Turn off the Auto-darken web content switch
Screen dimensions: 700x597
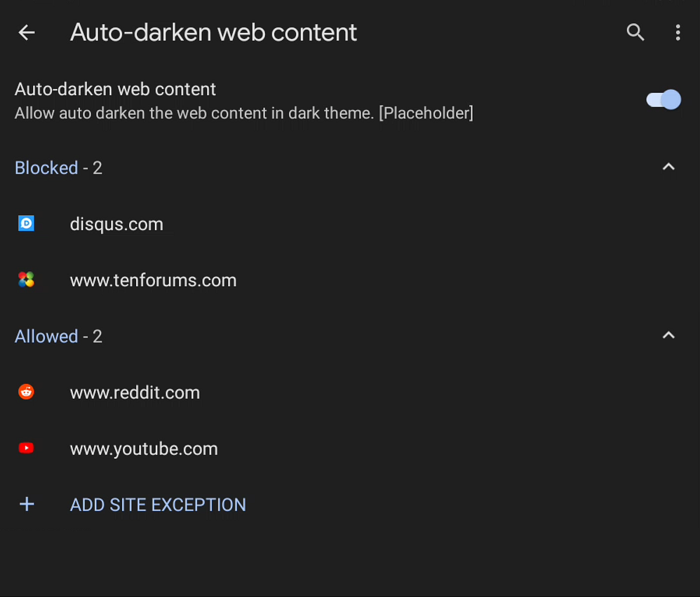click(663, 100)
